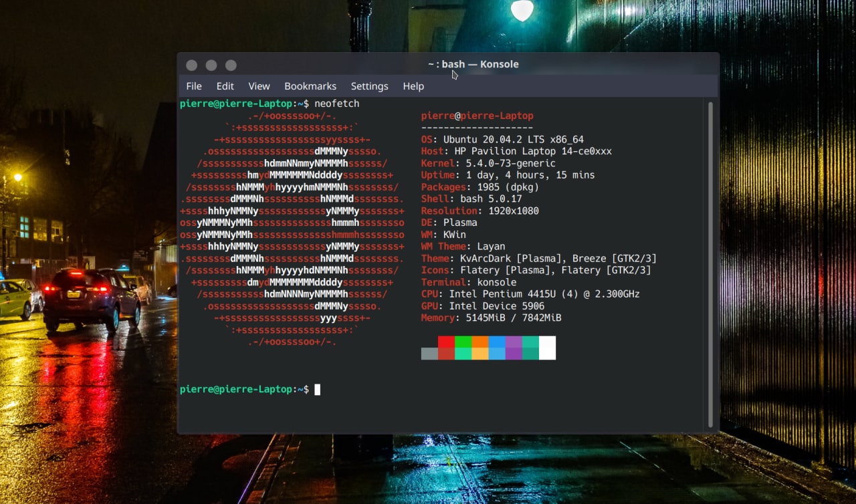Click the Konsole vertical scrollbar
This screenshot has height=504, width=856.
pos(710,264)
